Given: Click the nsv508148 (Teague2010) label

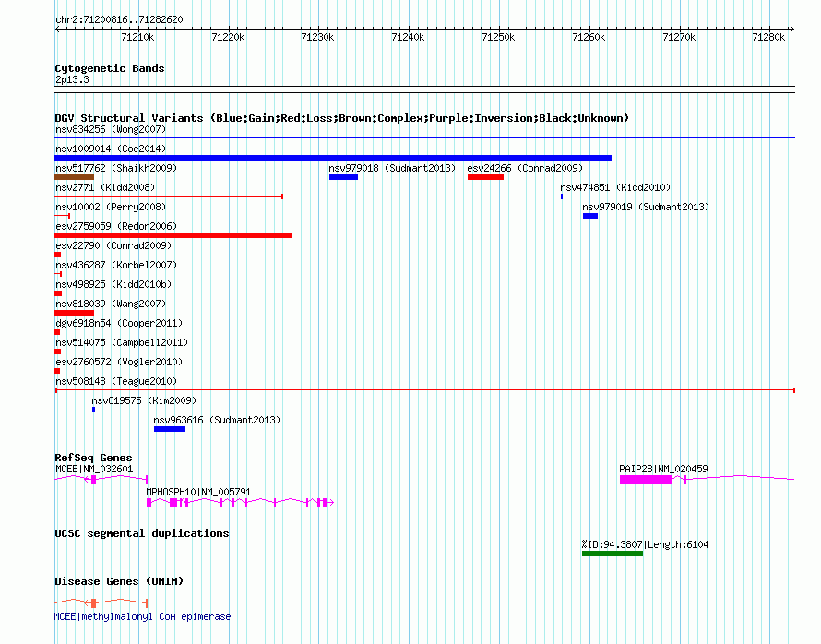Looking at the screenshot, I should (x=116, y=381).
